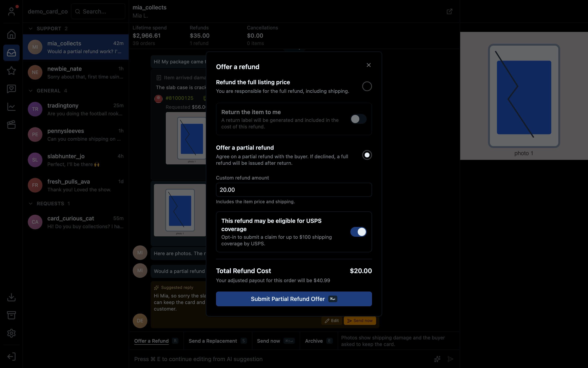
Task: Open the large photo 1 preview
Action: [524, 96]
